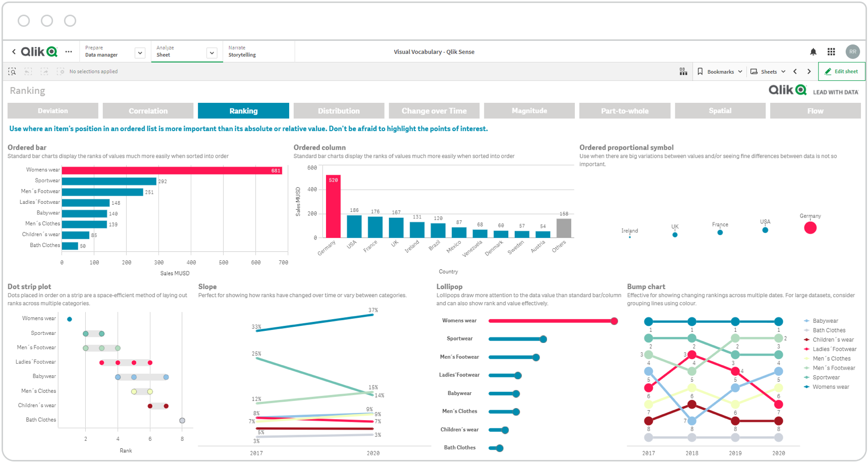This screenshot has height=463, width=868.
Task: Select the Womens wear bar valued 681
Action: click(x=172, y=170)
